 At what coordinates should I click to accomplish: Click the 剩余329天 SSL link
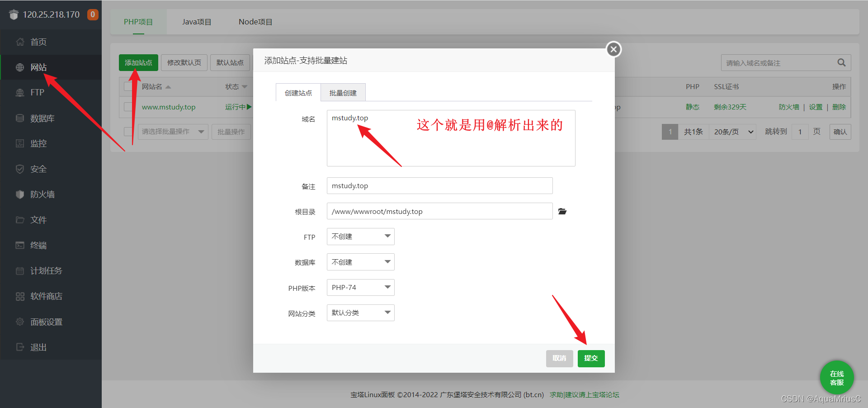730,107
